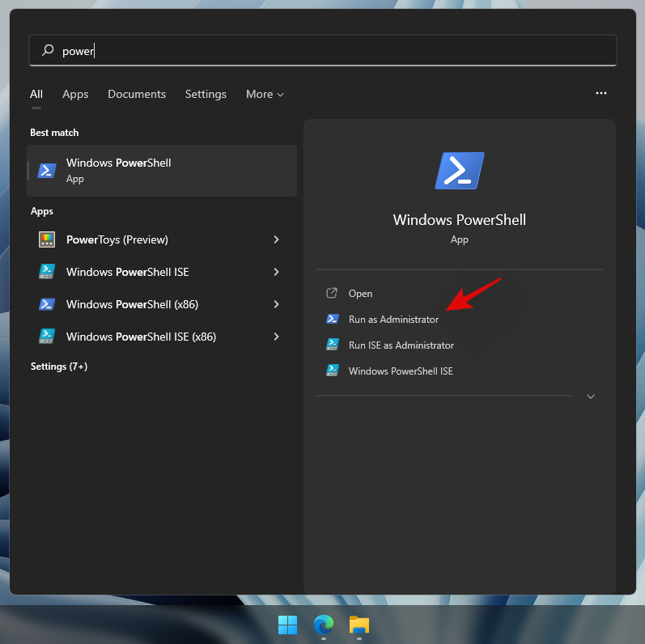Expand more actions with the down chevron
The image size is (645, 644).
click(x=591, y=396)
